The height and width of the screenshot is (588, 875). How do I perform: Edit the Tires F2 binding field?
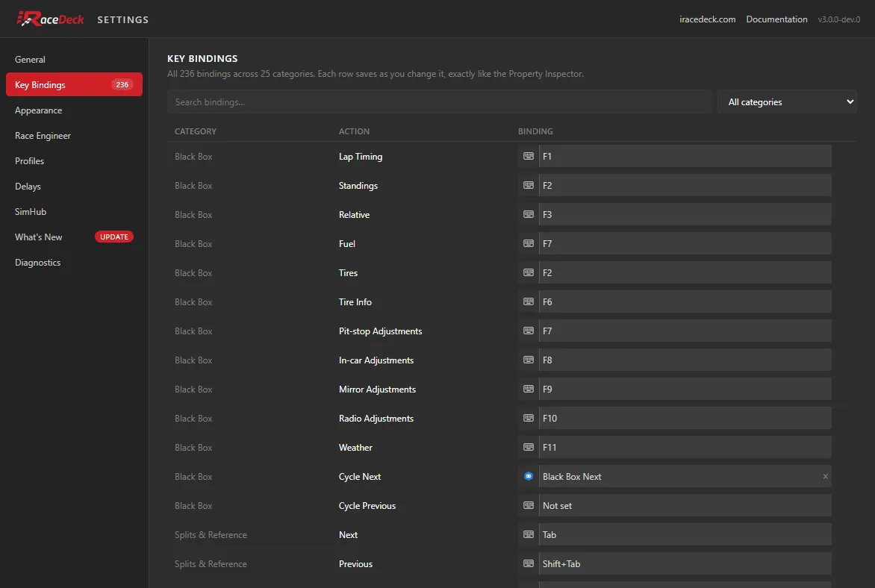[x=685, y=272]
